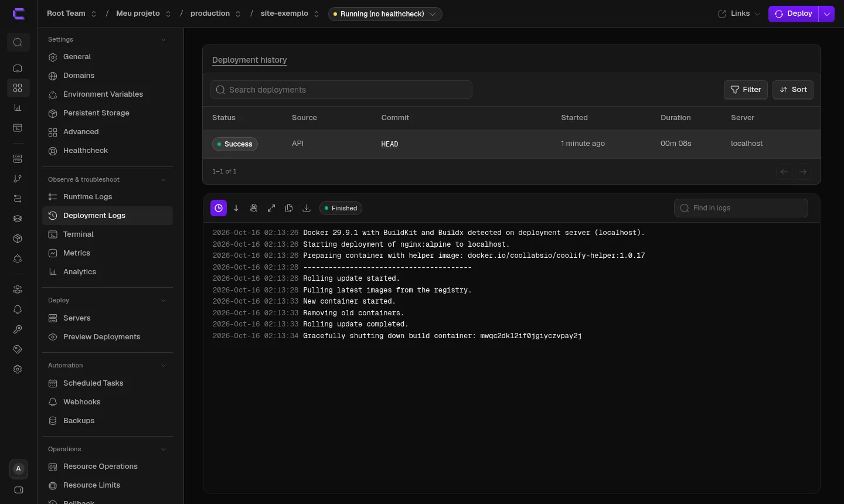Open the gear settings icon in the rail

coord(18,369)
